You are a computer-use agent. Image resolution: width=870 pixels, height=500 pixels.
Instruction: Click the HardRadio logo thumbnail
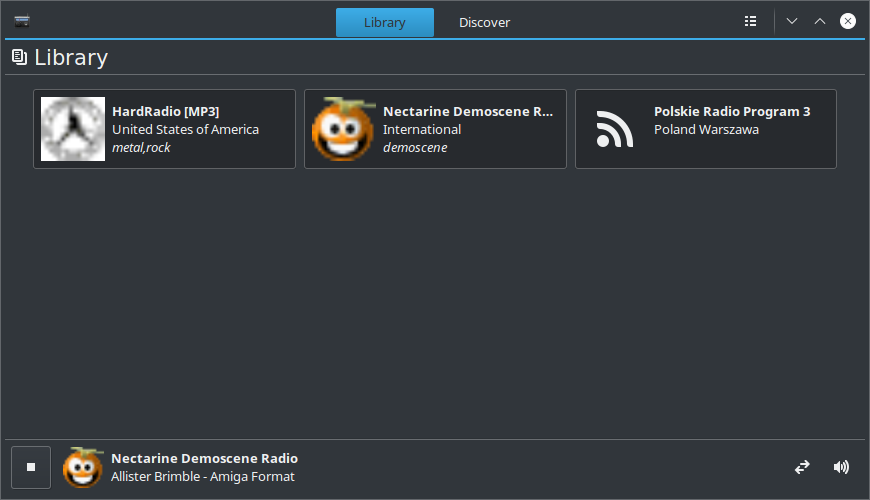(73, 129)
